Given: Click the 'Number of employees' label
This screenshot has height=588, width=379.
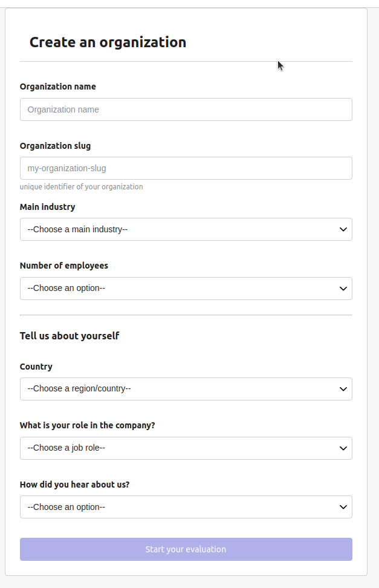Looking at the screenshot, I should 63,266.
